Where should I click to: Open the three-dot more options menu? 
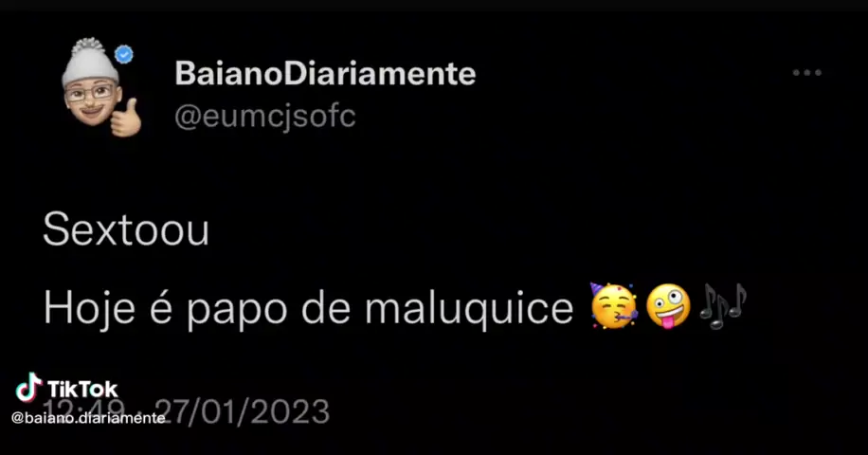806,72
